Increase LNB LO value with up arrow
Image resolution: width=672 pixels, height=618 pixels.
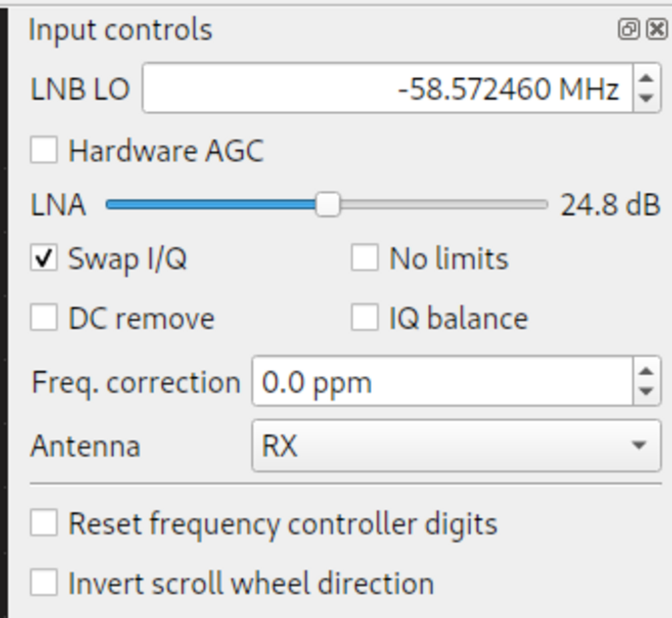pyautogui.click(x=646, y=79)
